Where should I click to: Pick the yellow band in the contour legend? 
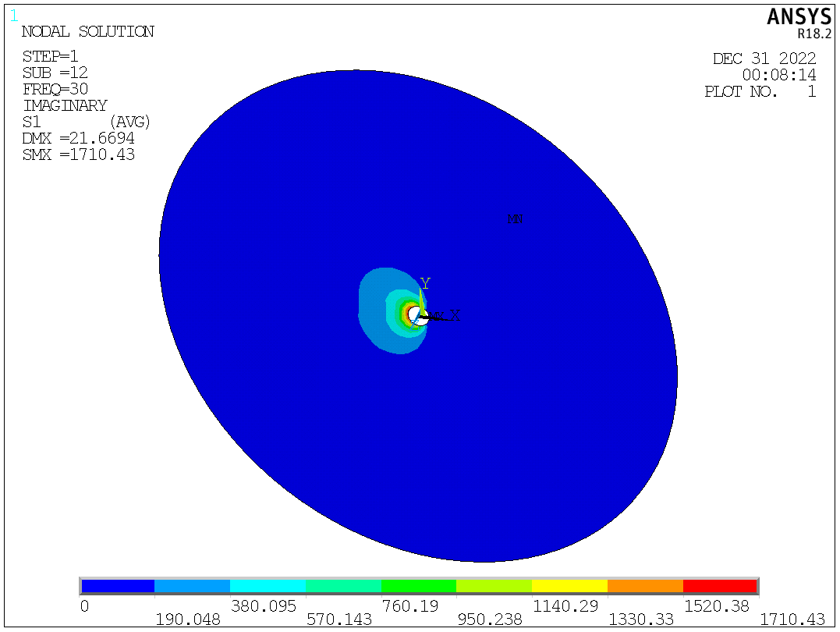coord(569,586)
